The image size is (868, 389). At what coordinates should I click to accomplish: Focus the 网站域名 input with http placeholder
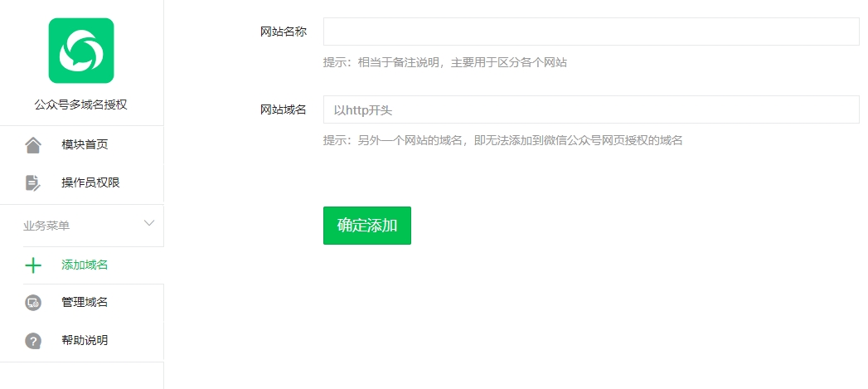[x=591, y=109]
